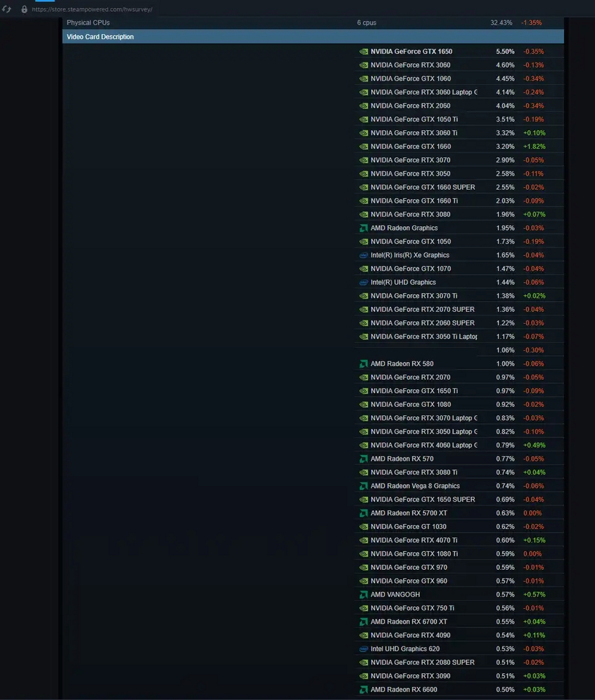Viewport: 595px width, 700px height.
Task: Expand the GeForce GTX 1050 Ti row
Action: [x=411, y=119]
